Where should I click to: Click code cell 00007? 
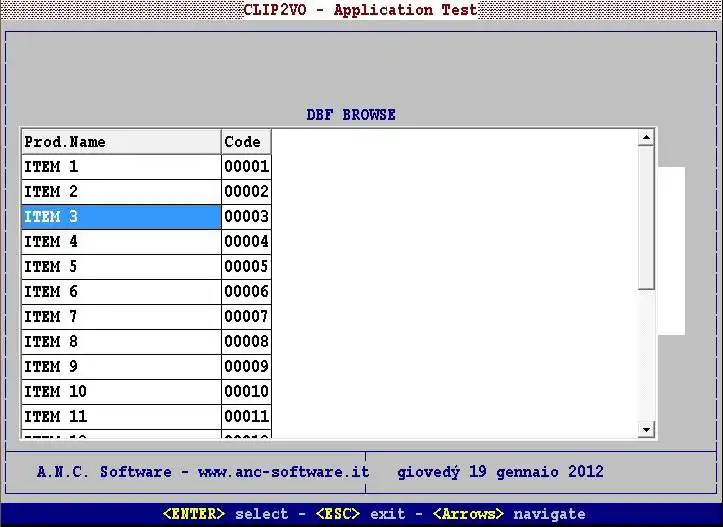coord(246,316)
